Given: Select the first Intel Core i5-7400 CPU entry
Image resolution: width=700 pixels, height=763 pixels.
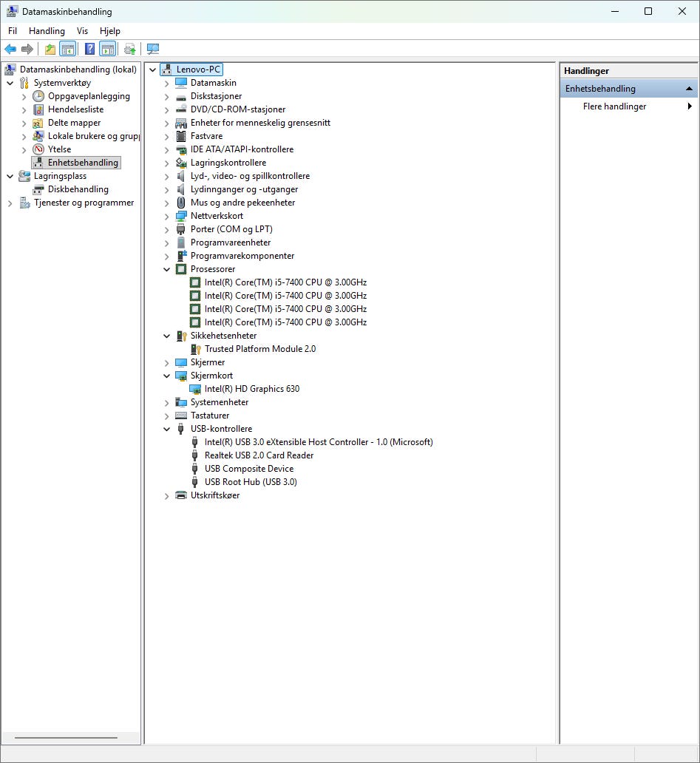Looking at the screenshot, I should coord(285,282).
